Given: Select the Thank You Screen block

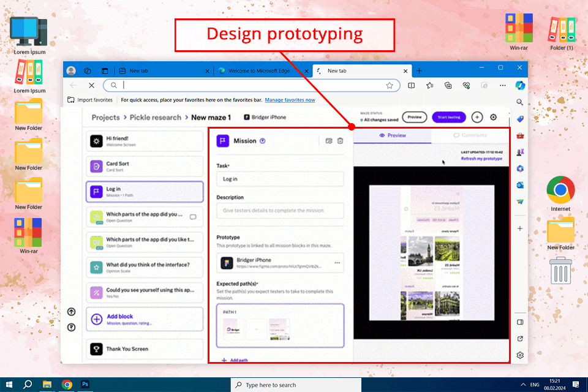Looking at the screenshot, I should [x=145, y=349].
